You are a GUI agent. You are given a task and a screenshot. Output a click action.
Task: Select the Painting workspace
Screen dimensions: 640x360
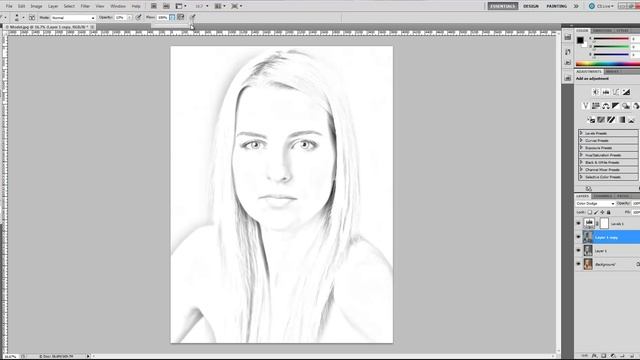[x=556, y=6]
